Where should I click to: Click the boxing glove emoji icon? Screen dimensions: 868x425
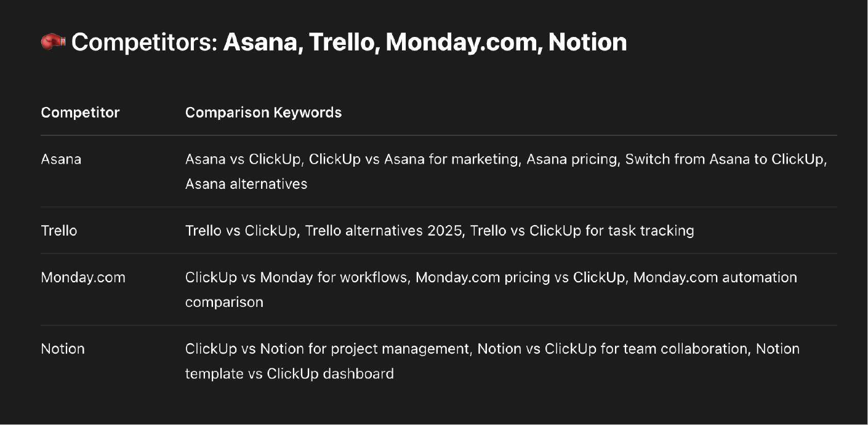pos(53,42)
